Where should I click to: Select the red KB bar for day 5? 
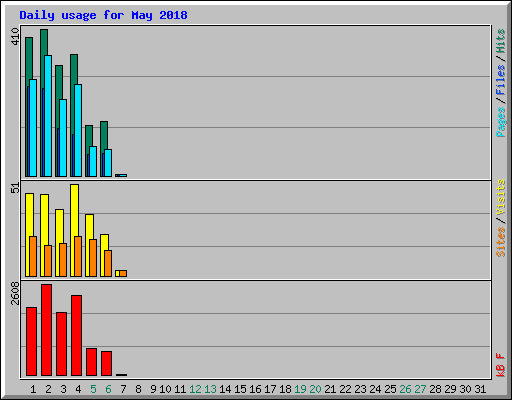tap(91, 362)
